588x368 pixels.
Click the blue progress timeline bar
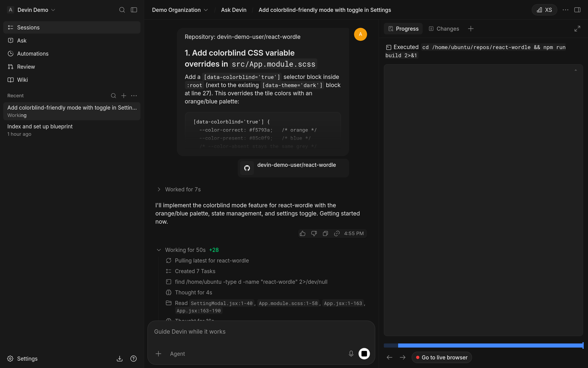pyautogui.click(x=483, y=345)
